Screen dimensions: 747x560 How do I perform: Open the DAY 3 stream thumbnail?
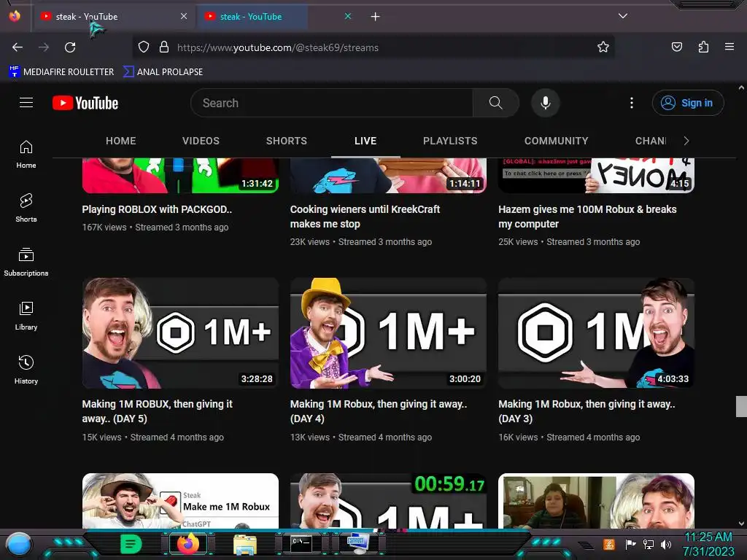click(x=596, y=333)
